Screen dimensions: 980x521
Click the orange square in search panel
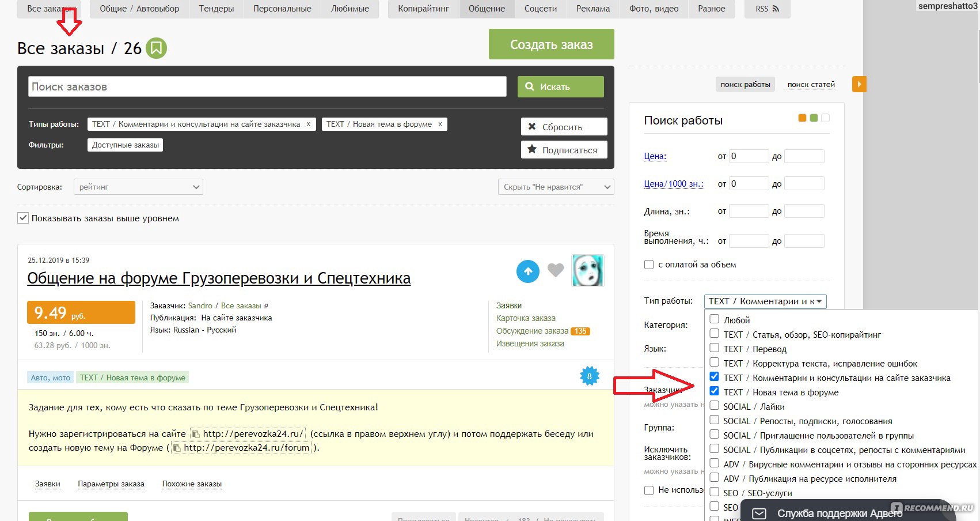pyautogui.click(x=802, y=118)
